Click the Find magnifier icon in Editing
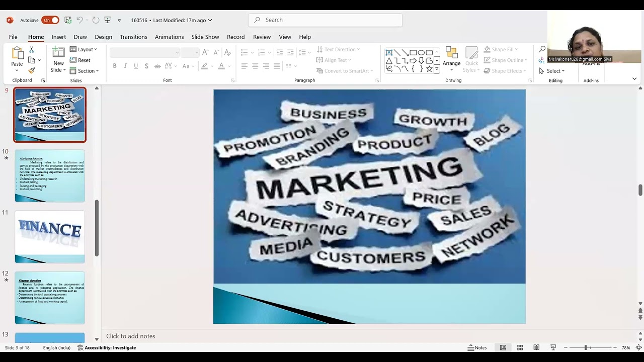 tap(542, 49)
